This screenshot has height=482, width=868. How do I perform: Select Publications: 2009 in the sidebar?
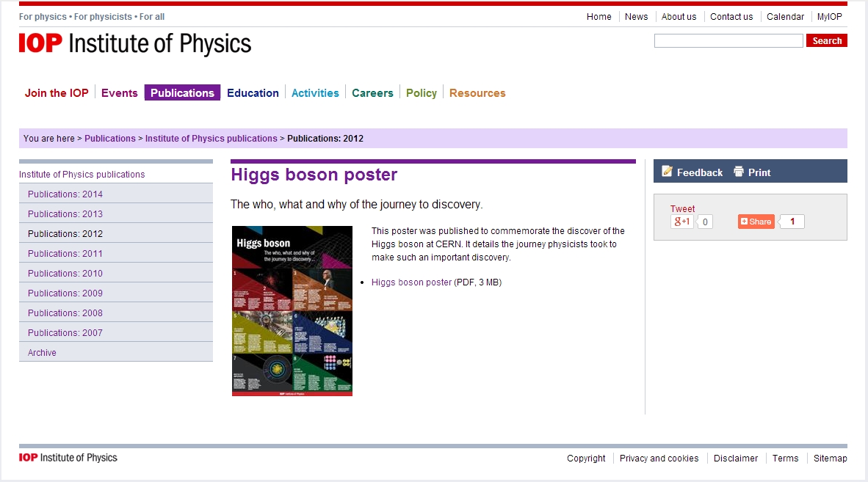(65, 293)
